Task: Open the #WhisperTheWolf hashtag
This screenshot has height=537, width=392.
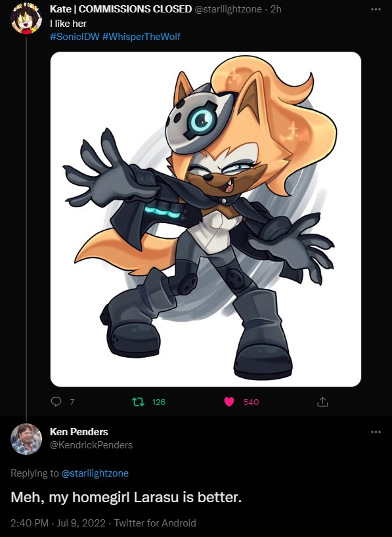Action: tap(141, 37)
